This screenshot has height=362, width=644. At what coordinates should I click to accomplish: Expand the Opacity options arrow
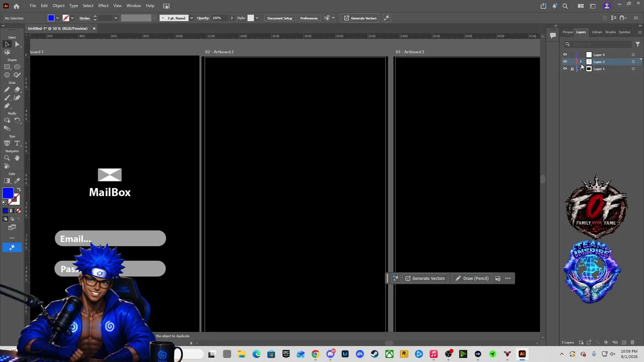pyautogui.click(x=231, y=18)
